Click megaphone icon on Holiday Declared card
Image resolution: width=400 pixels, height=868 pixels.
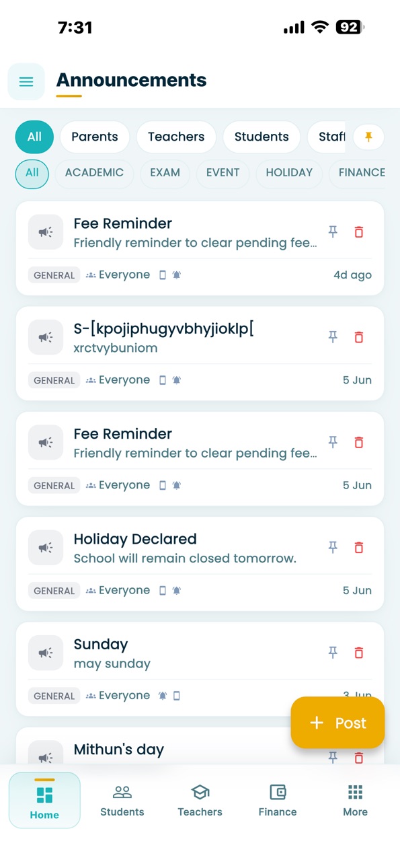(46, 548)
